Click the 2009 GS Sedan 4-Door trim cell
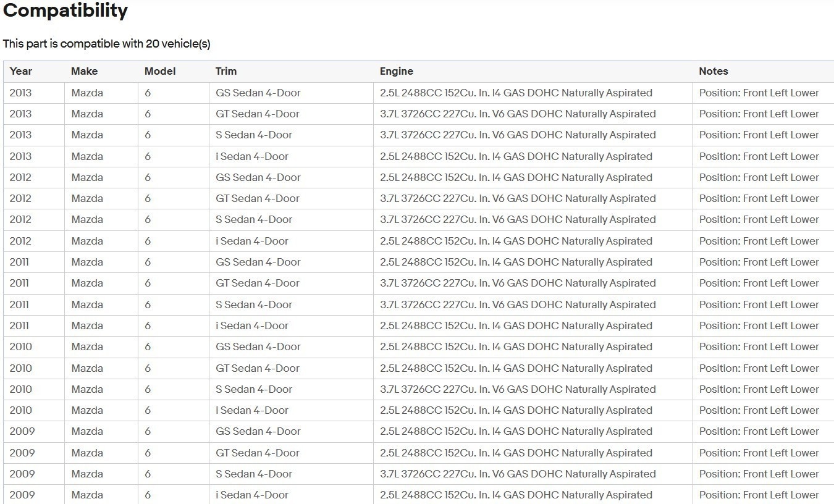 coord(258,431)
